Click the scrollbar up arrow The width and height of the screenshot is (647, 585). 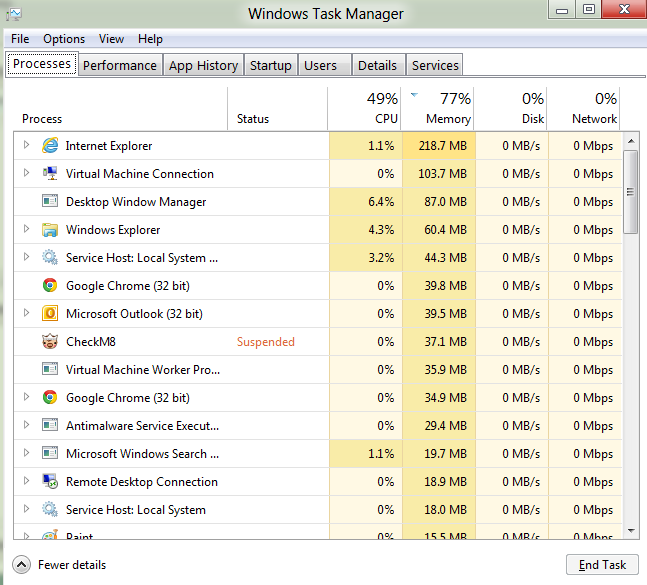pos(631,141)
